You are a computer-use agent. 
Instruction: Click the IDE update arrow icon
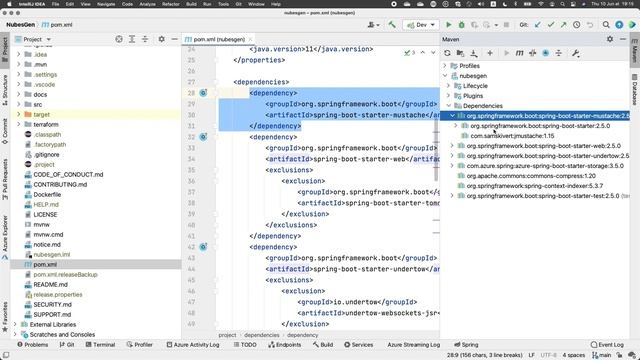click(619, 25)
